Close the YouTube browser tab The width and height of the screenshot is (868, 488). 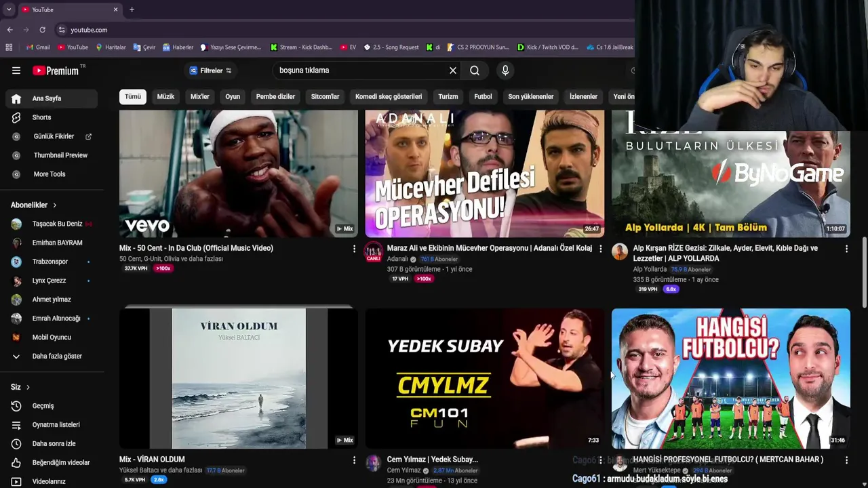115,9
